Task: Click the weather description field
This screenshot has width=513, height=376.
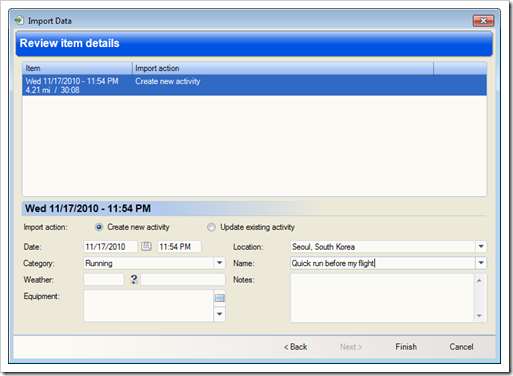Action: (183, 279)
